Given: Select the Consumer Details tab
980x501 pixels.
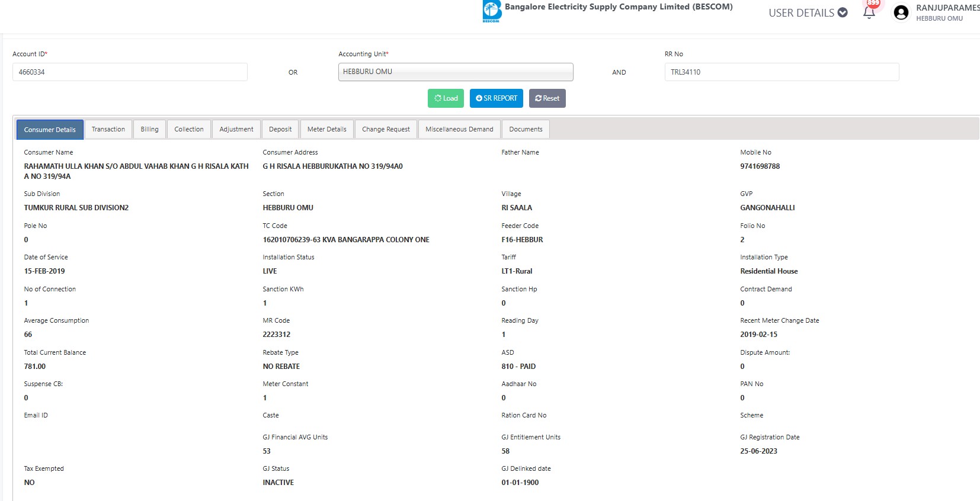Looking at the screenshot, I should [50, 130].
